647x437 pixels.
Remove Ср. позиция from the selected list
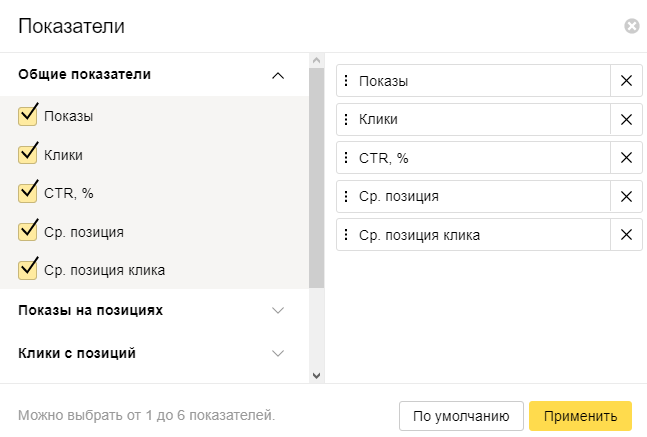(626, 196)
